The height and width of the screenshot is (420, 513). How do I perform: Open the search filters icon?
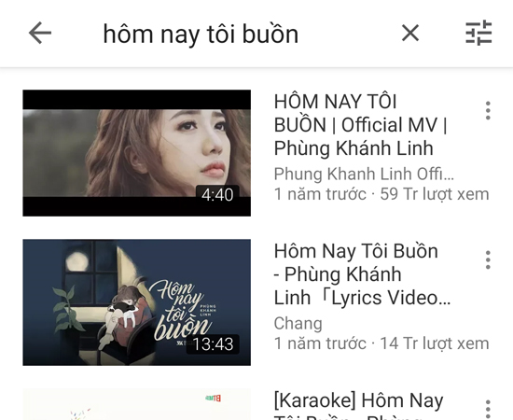(x=478, y=33)
